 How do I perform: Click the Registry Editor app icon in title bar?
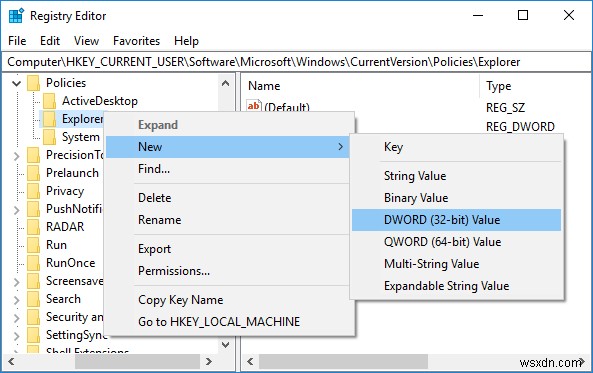[16, 16]
